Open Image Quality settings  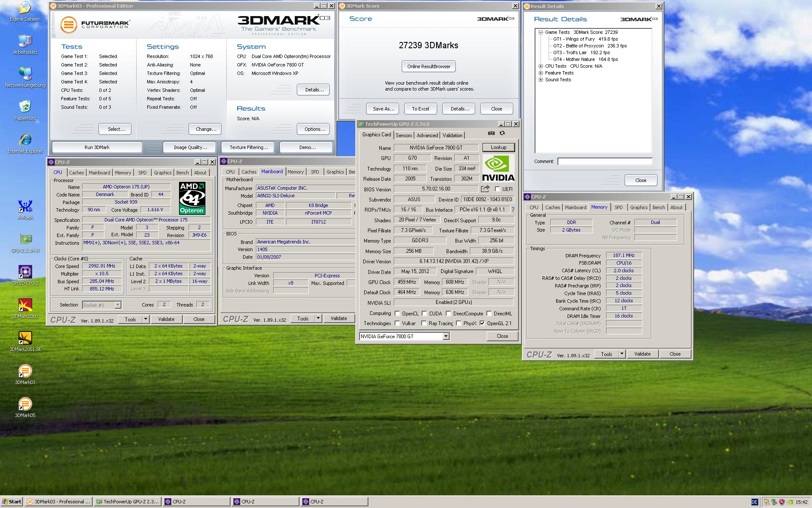(x=190, y=147)
